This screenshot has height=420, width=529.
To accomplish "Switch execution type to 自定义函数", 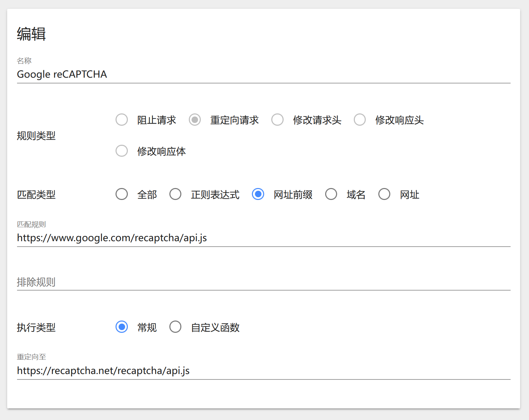I will [x=176, y=327].
